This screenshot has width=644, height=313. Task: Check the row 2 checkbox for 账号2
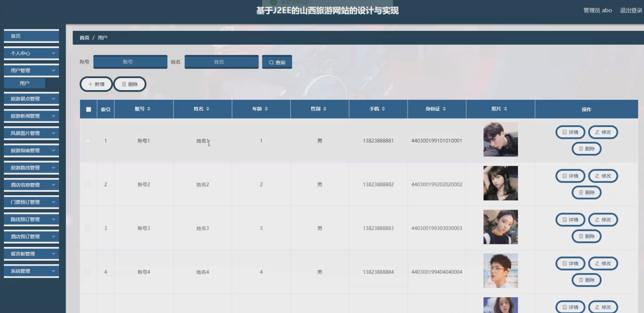pos(88,185)
